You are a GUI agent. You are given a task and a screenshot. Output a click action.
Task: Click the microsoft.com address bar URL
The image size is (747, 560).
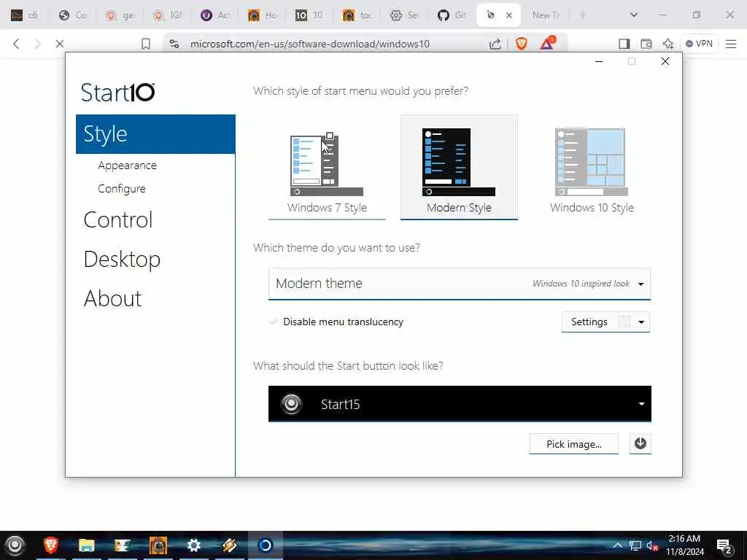(x=309, y=44)
